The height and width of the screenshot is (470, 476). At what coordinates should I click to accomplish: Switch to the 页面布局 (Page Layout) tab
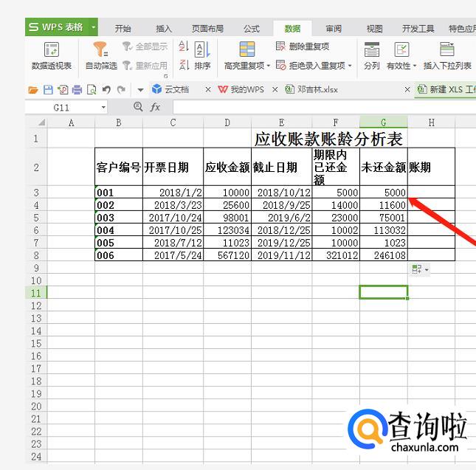(207, 29)
